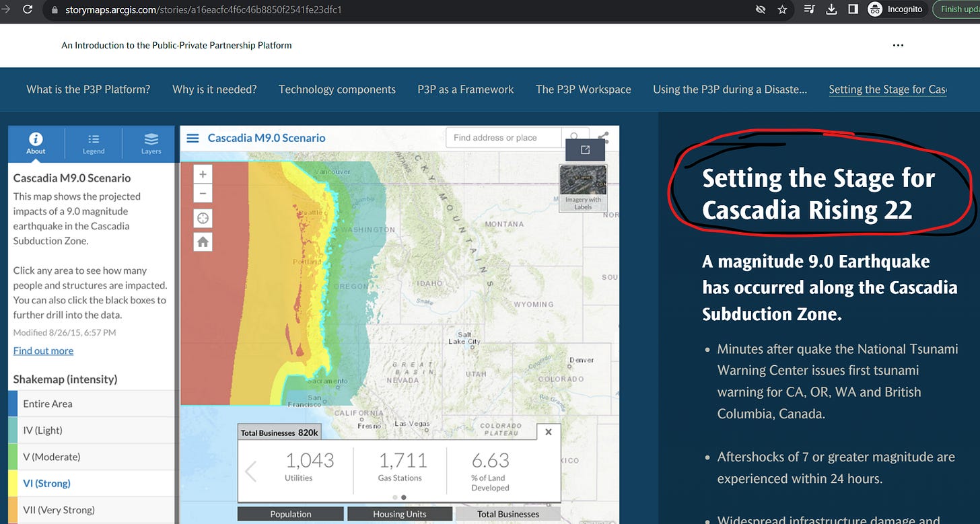Open P3P as a Framework section
Viewport: 980px width, 524px height.
click(x=466, y=89)
